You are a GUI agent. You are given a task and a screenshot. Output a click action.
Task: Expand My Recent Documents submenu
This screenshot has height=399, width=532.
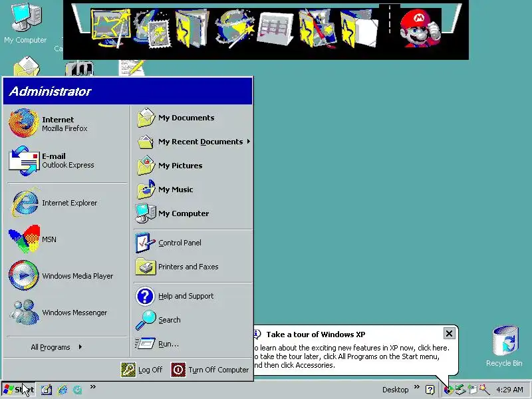[x=194, y=142]
